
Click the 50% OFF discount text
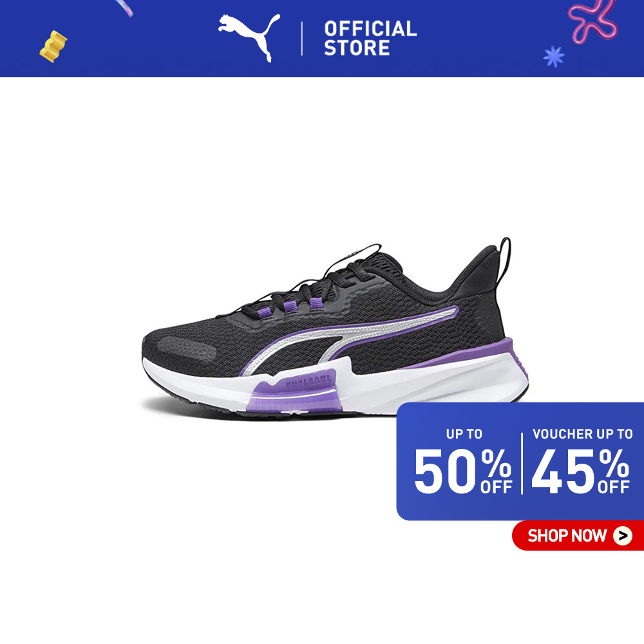[463, 471]
